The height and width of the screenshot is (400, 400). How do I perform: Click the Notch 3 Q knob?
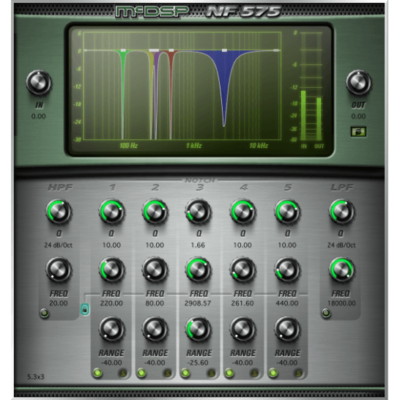pyautogui.click(x=199, y=212)
